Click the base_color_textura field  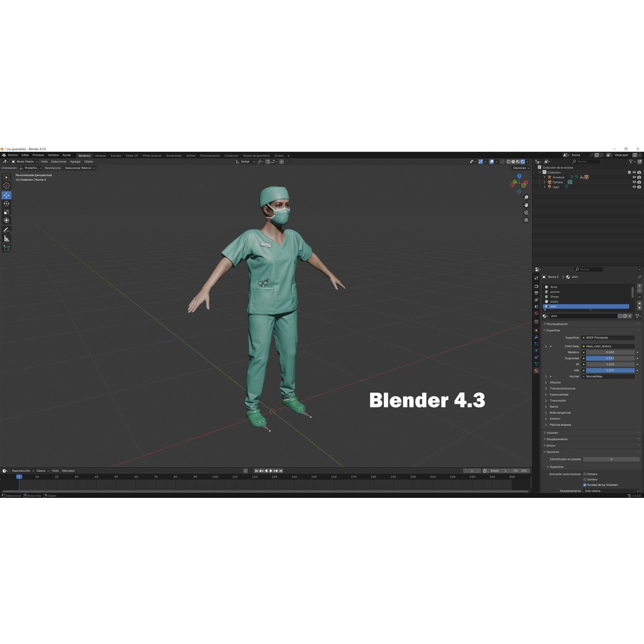pos(608,346)
